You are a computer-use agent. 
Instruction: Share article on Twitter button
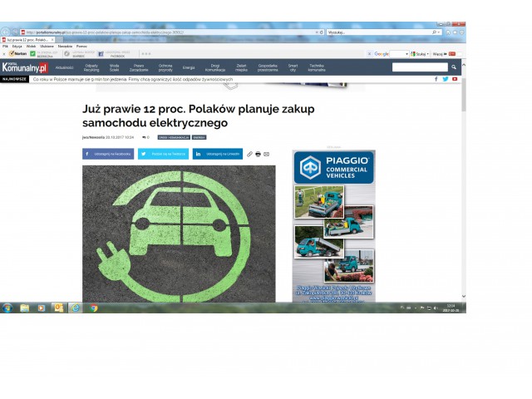pyautogui.click(x=163, y=154)
